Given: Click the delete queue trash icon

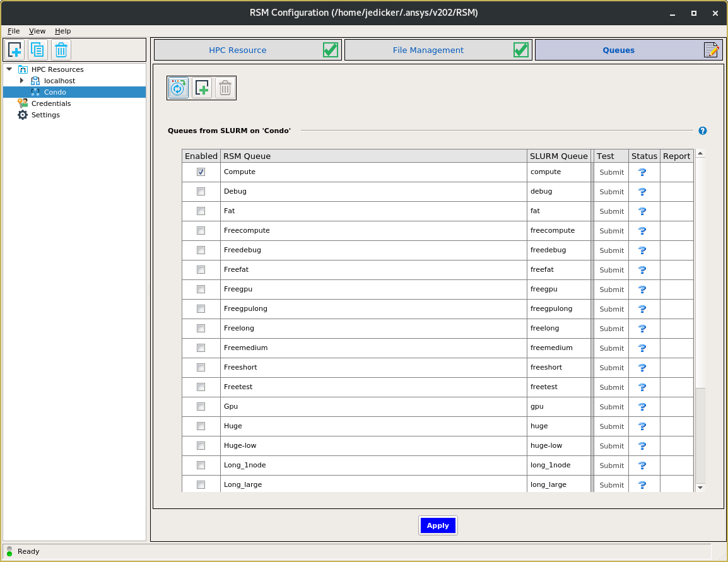Looking at the screenshot, I should 225,88.
